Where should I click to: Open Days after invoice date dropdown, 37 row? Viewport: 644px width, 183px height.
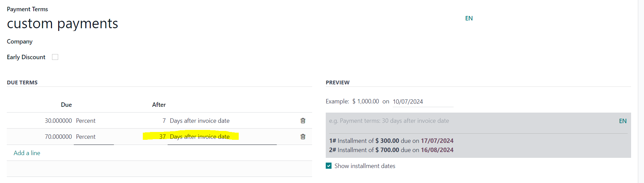click(x=222, y=137)
